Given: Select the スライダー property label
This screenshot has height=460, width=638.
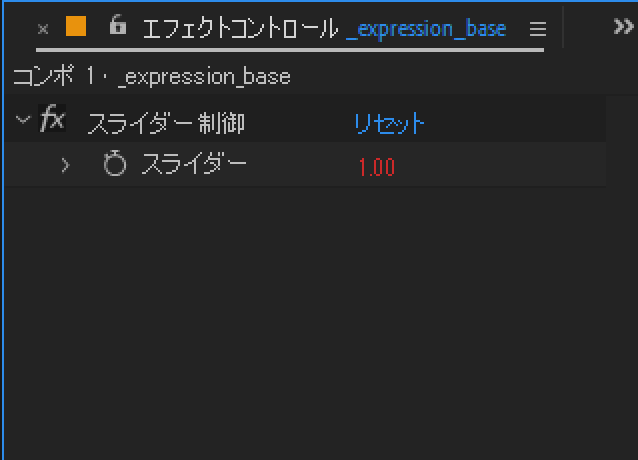Looking at the screenshot, I should point(193,165).
